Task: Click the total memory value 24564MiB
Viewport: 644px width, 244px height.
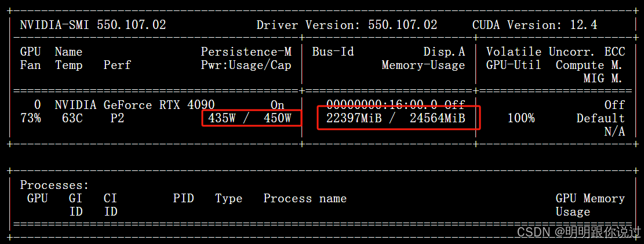Action: pyautogui.click(x=438, y=118)
